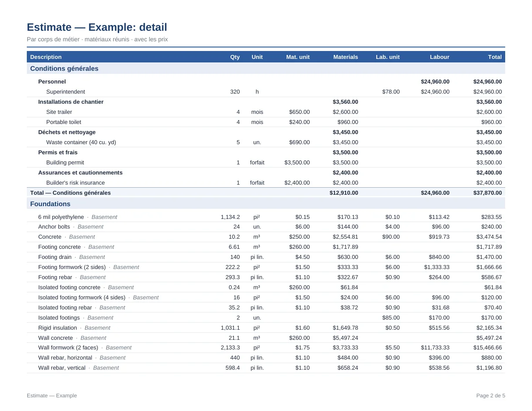This screenshot has height=411, width=532.
Task: Click the 'Foundations' section heading
Action: (x=50, y=204)
